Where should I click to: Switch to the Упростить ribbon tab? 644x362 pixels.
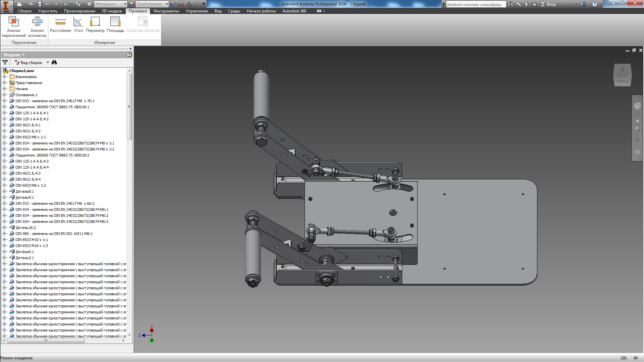click(48, 11)
